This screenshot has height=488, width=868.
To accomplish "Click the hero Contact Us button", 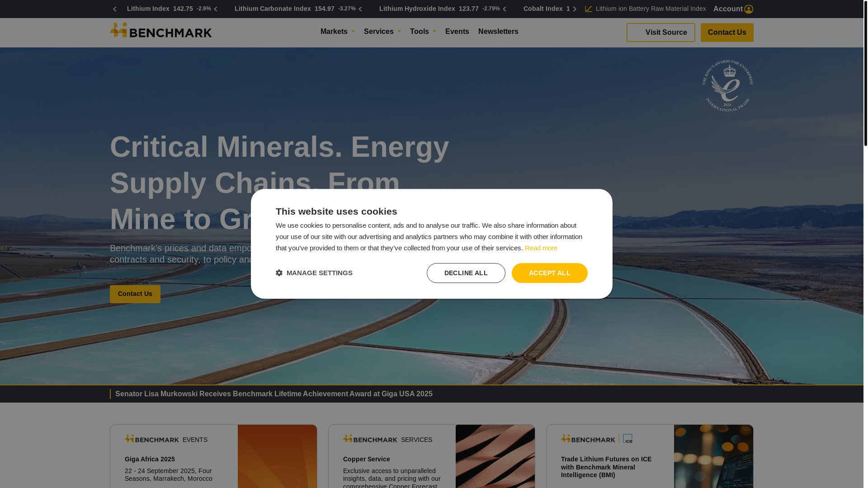I will (x=135, y=294).
